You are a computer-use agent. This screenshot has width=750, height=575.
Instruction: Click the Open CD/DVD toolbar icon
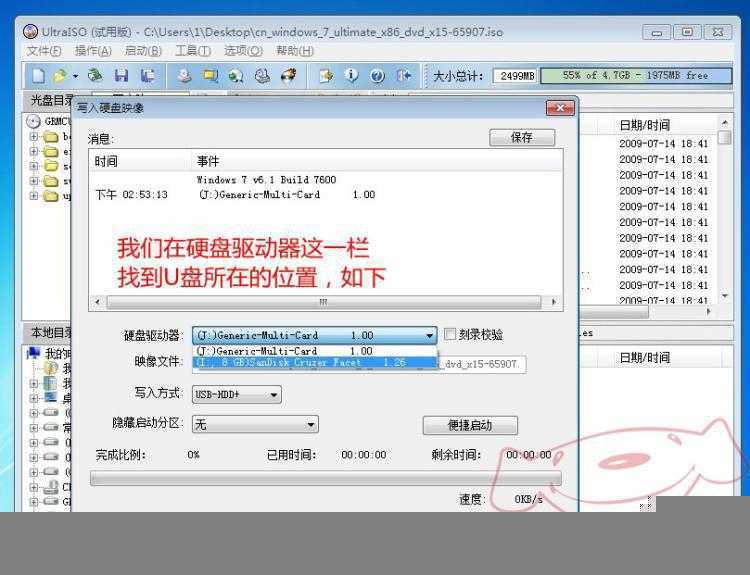click(x=95, y=76)
